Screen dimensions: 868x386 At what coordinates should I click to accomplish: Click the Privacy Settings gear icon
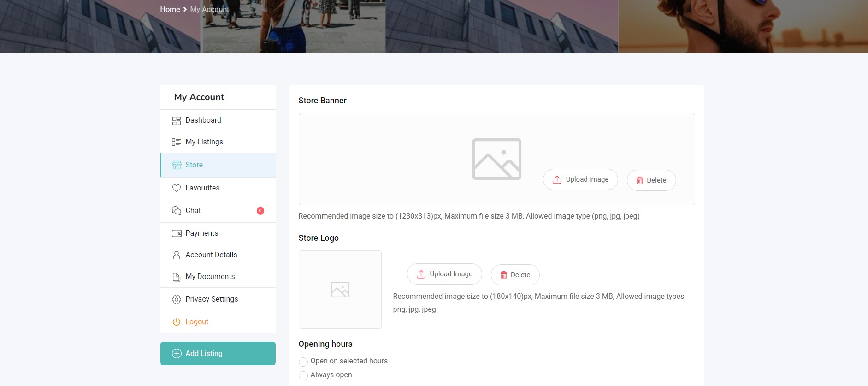coord(176,300)
